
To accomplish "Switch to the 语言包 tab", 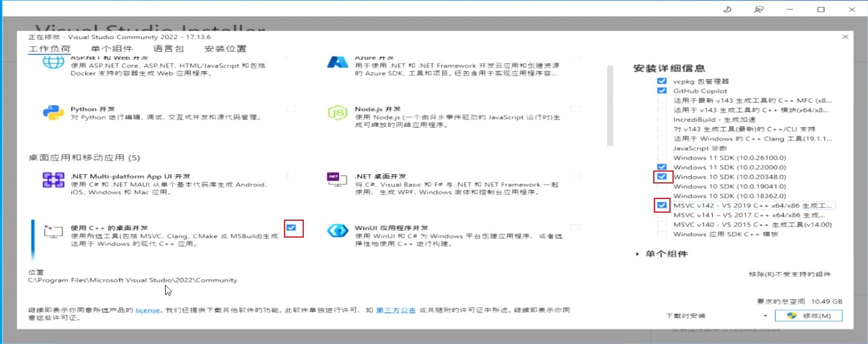I will (x=168, y=49).
